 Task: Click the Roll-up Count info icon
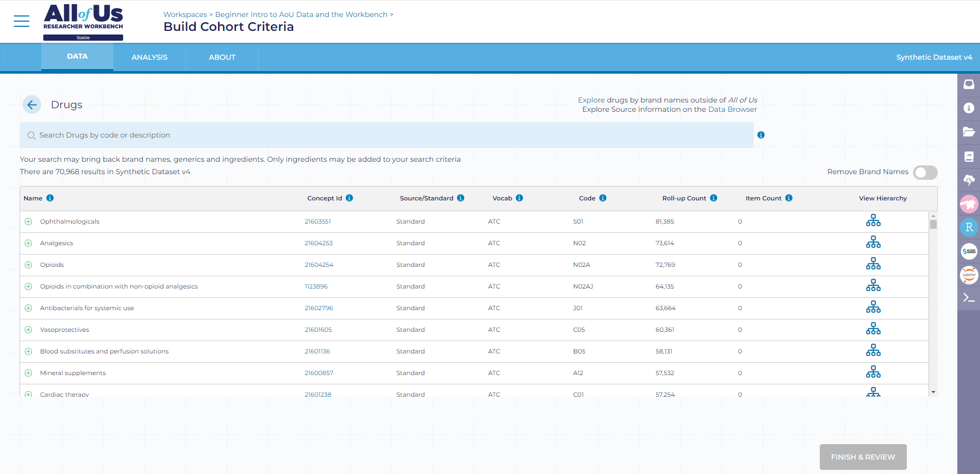click(x=714, y=198)
